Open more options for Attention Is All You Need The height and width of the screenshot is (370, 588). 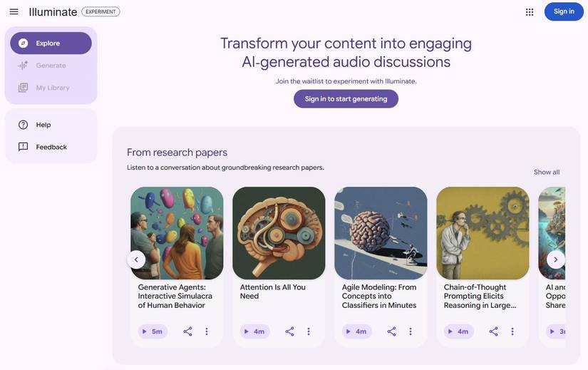coord(309,332)
